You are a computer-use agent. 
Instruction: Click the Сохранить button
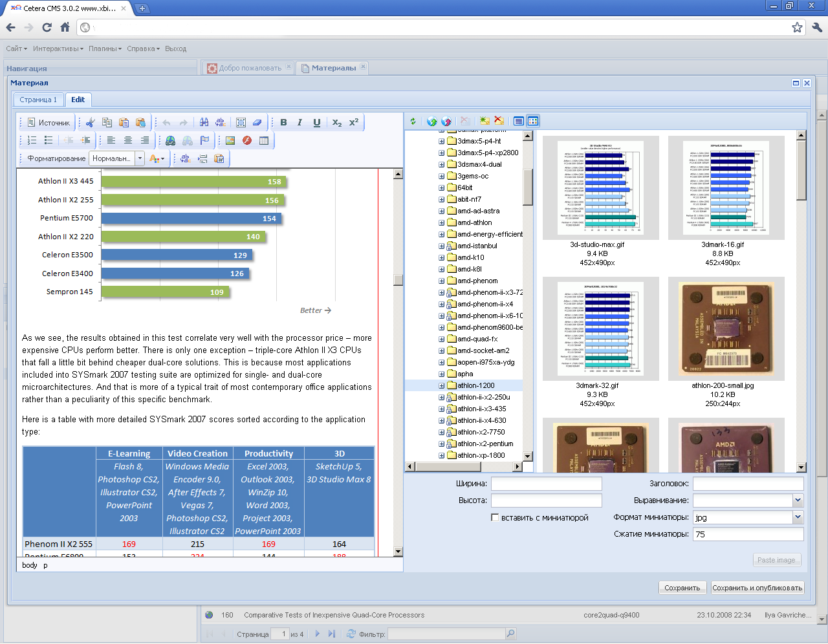(682, 588)
